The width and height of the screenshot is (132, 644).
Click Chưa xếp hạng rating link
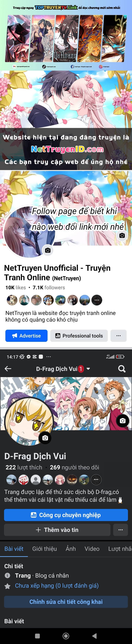(57, 586)
